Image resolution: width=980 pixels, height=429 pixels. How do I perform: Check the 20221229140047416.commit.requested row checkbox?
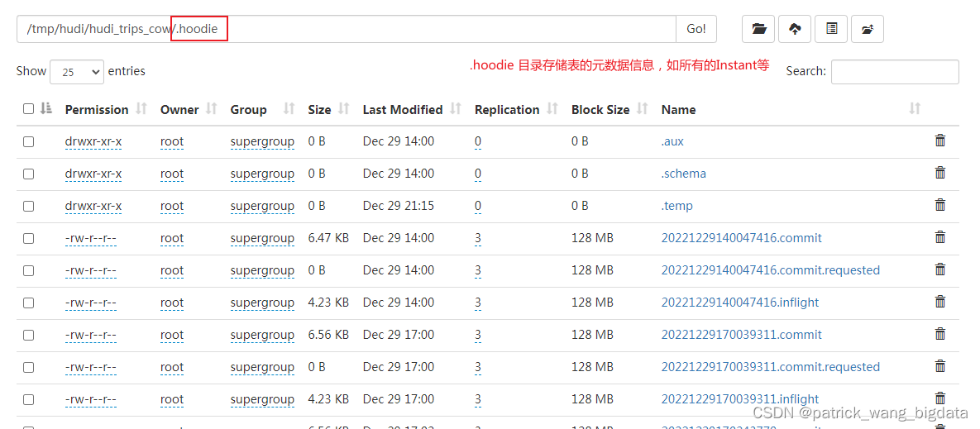click(x=28, y=270)
